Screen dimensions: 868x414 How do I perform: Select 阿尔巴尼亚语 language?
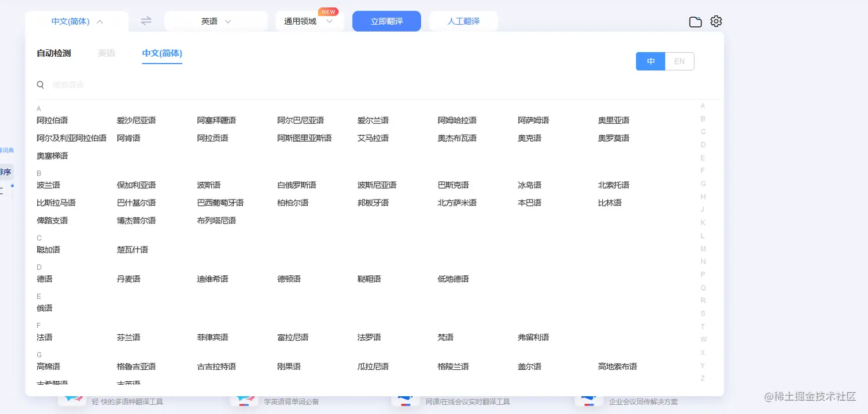point(301,120)
